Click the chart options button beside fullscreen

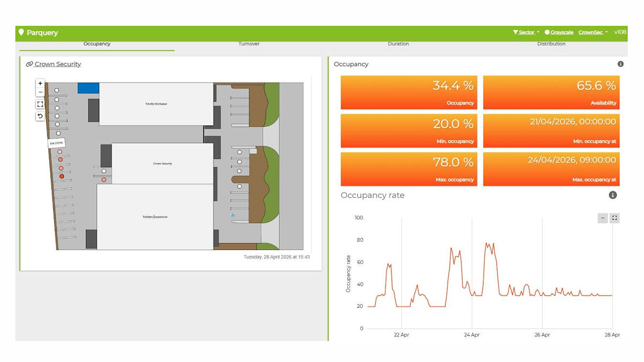click(x=603, y=218)
